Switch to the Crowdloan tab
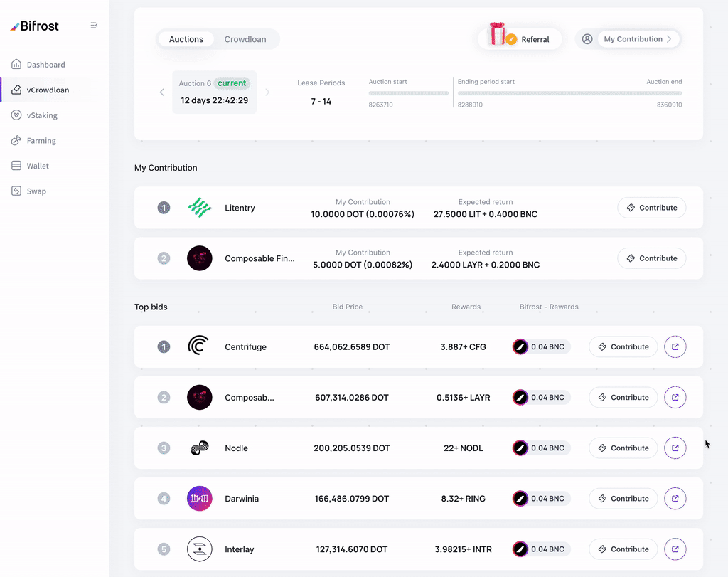728x577 pixels. click(x=245, y=39)
